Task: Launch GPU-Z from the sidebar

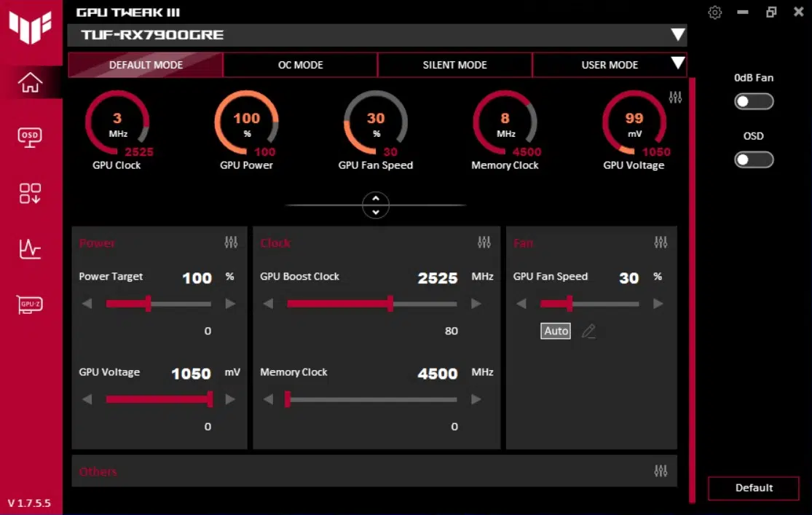Action: click(x=30, y=304)
